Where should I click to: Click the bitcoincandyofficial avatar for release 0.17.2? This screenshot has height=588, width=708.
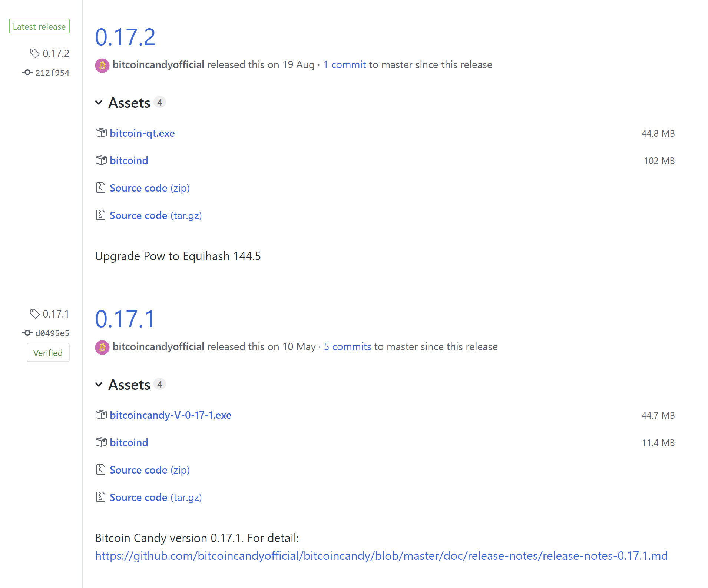(102, 66)
